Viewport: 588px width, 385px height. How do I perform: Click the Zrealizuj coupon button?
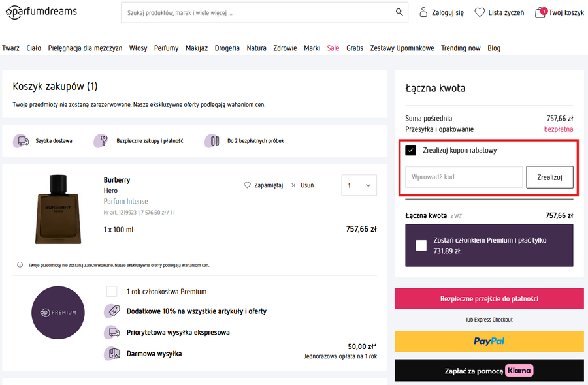[549, 177]
